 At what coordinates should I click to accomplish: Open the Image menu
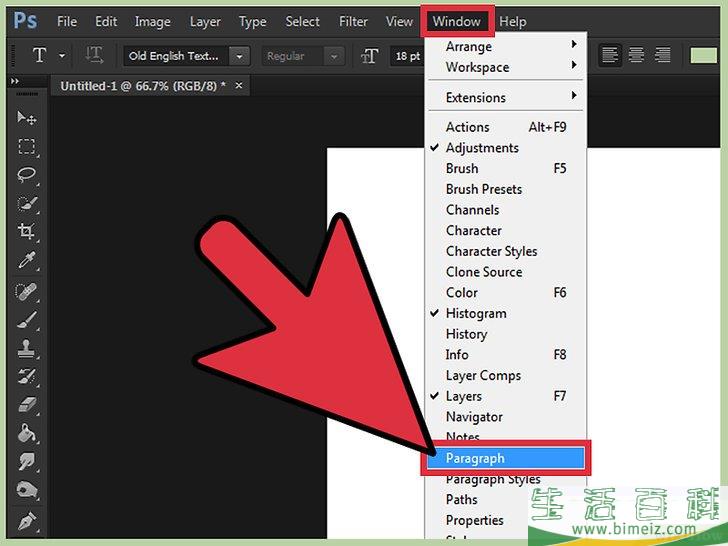point(152,22)
